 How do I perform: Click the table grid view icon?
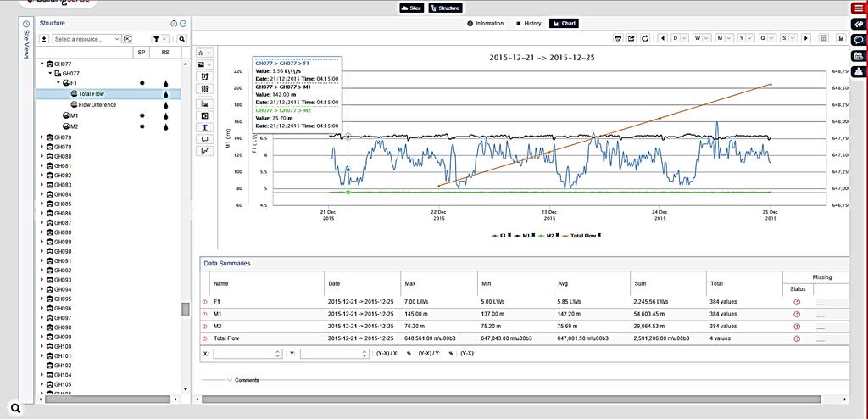pyautogui.click(x=824, y=38)
